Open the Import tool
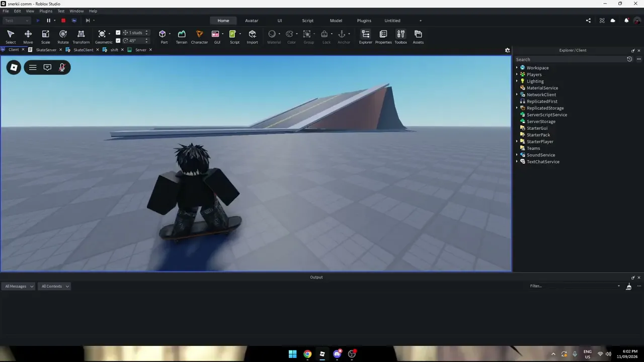This screenshot has height=362, width=644. [x=252, y=36]
